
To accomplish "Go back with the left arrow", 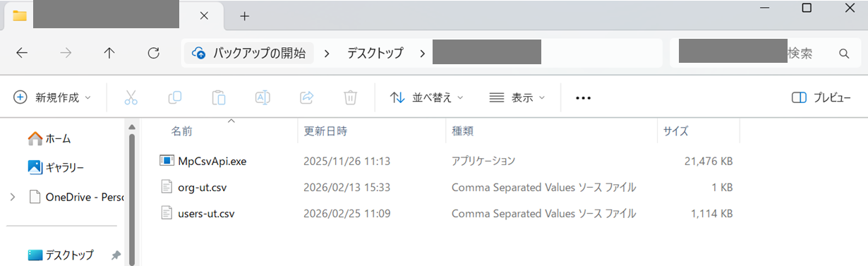I will point(22,53).
